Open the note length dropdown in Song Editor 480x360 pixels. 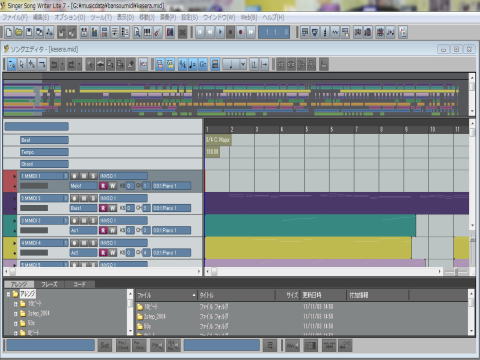pyautogui.click(x=243, y=64)
